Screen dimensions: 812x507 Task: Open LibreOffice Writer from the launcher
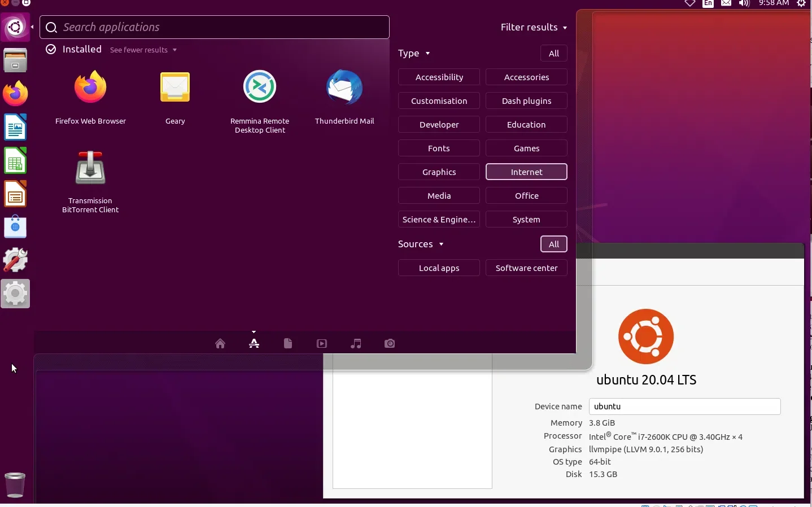[15, 127]
